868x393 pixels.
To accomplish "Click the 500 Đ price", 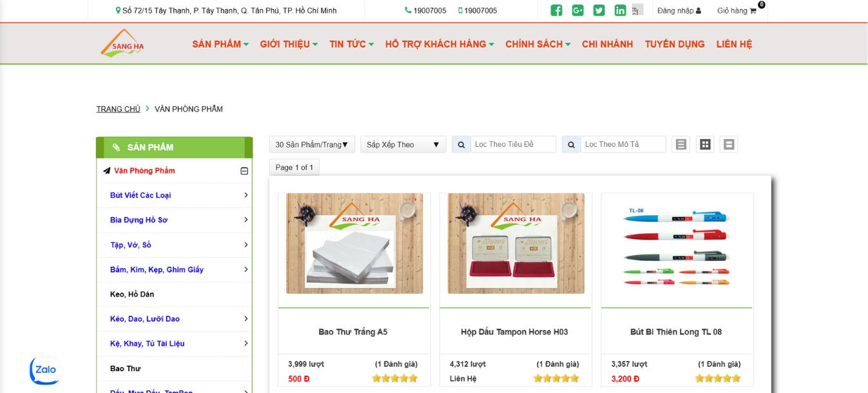I will (x=299, y=378).
